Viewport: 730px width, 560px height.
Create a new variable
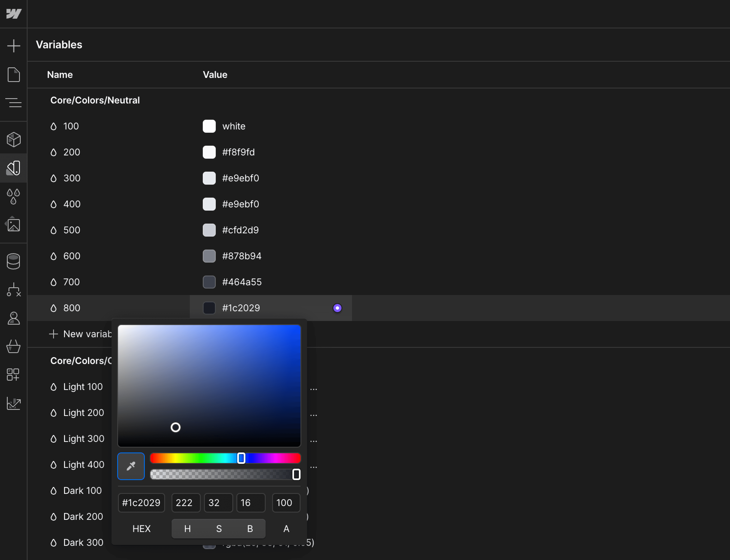[80, 334]
